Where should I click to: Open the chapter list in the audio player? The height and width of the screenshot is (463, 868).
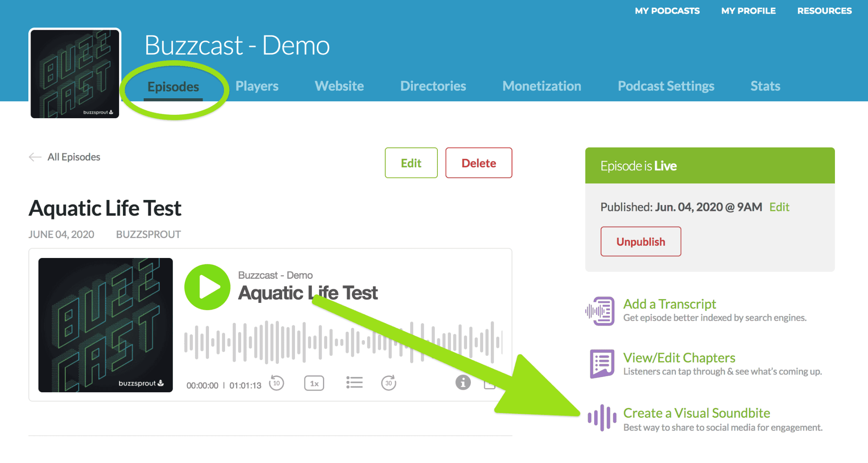354,383
